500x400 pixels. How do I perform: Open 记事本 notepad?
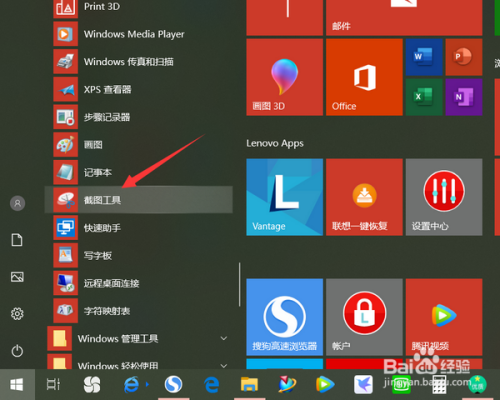[x=138, y=172]
